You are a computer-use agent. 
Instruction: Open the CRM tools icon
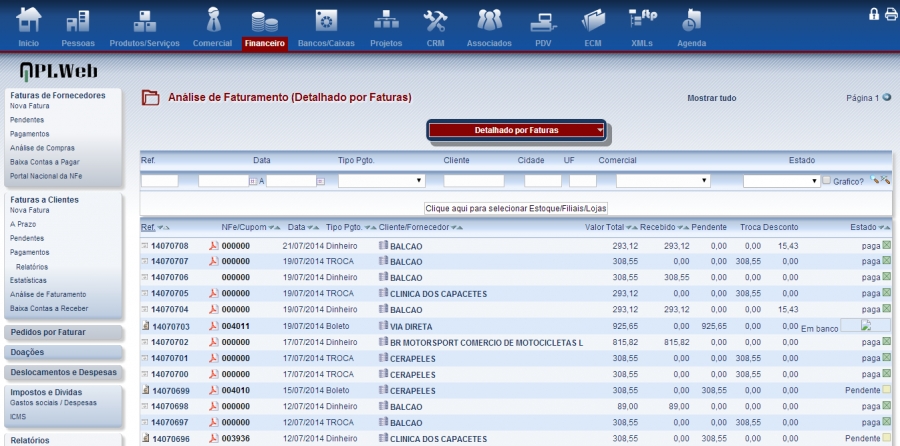pyautogui.click(x=435, y=21)
